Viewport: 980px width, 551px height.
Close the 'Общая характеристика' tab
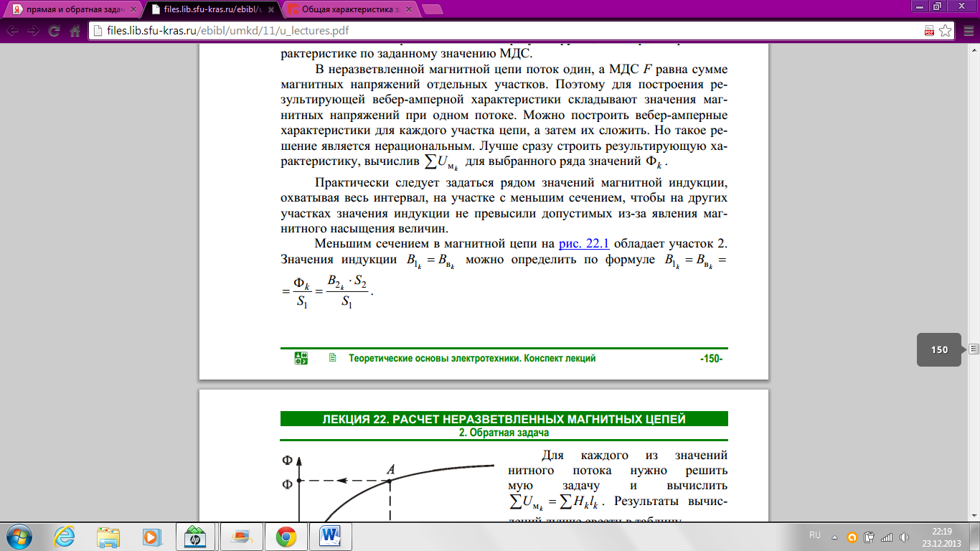(x=408, y=10)
